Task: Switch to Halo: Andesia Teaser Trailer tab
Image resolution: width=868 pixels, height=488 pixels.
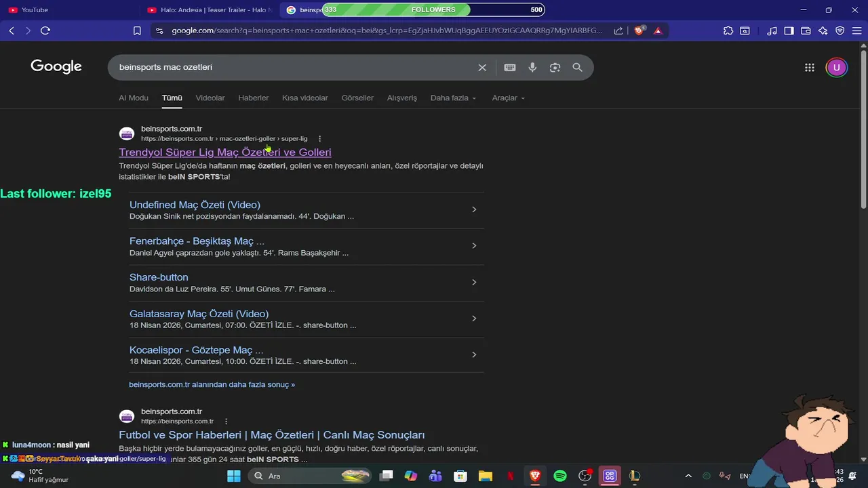Action: click(210, 10)
